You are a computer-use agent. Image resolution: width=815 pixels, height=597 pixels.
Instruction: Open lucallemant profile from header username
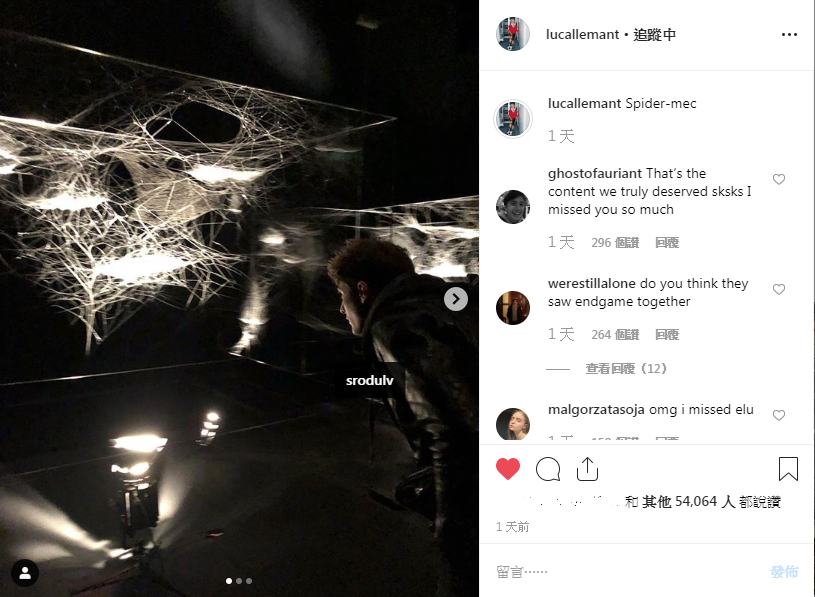click(582, 34)
